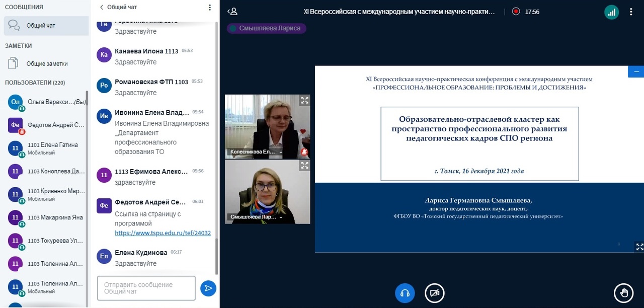This screenshot has height=308, width=644.
Task: Open Общие заметки shared notes
Action: 46,64
